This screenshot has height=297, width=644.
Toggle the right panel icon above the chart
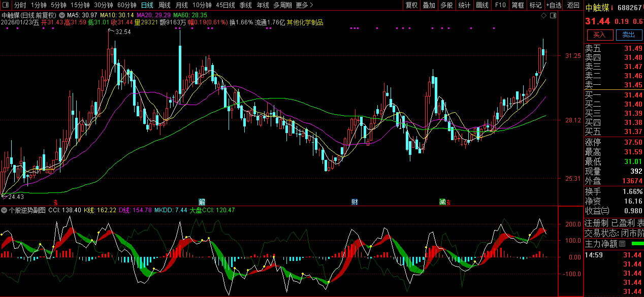[553, 16]
